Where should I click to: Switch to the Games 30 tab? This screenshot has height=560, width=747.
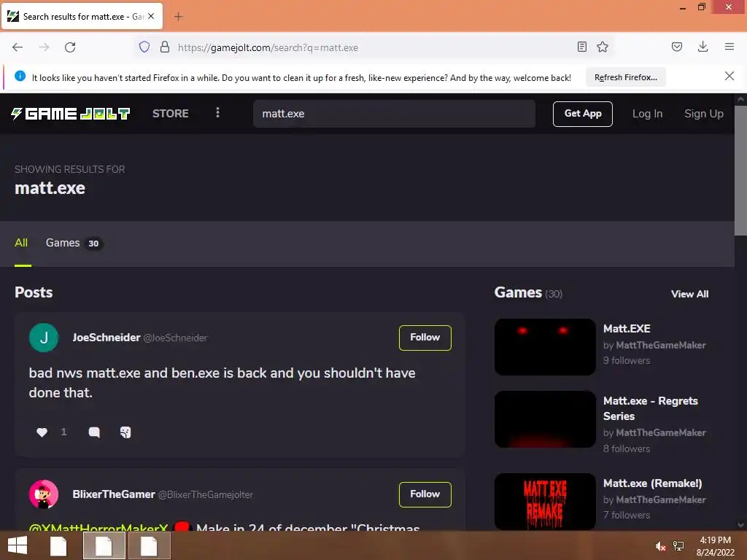pos(74,243)
